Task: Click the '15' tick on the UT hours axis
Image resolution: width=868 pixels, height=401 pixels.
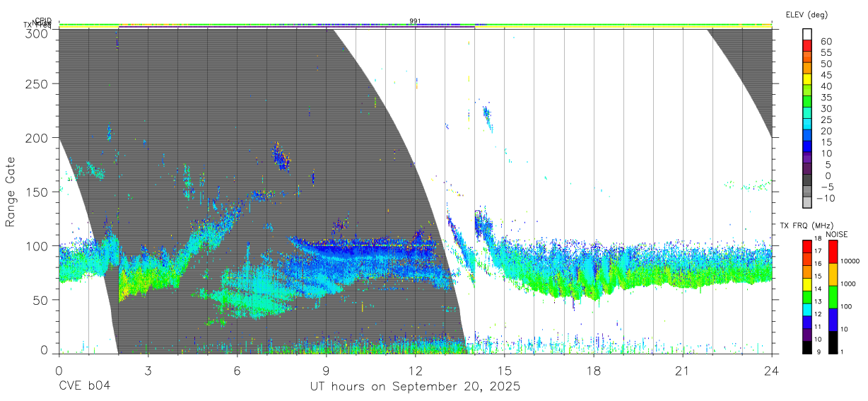Action: (x=504, y=371)
